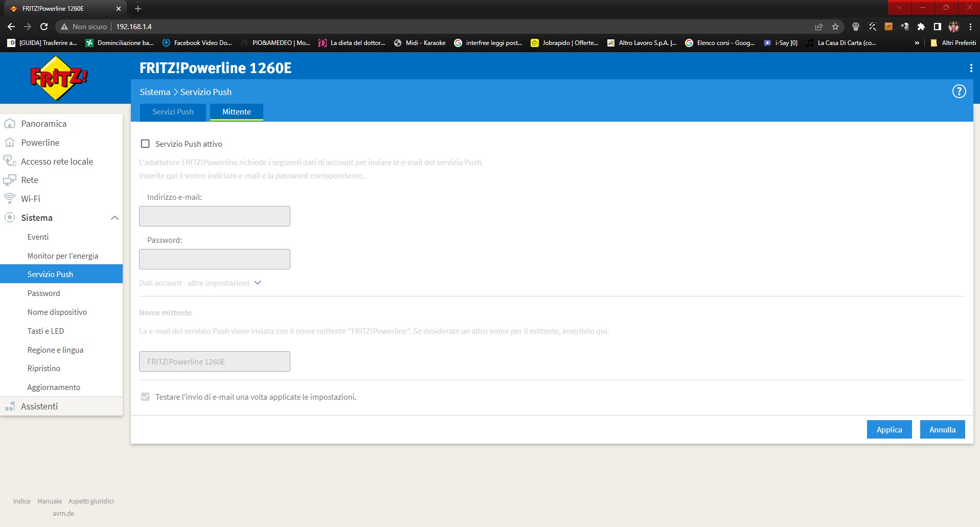The width and height of the screenshot is (980, 527).
Task: Click the Accesso rete locale icon
Action: coord(10,161)
